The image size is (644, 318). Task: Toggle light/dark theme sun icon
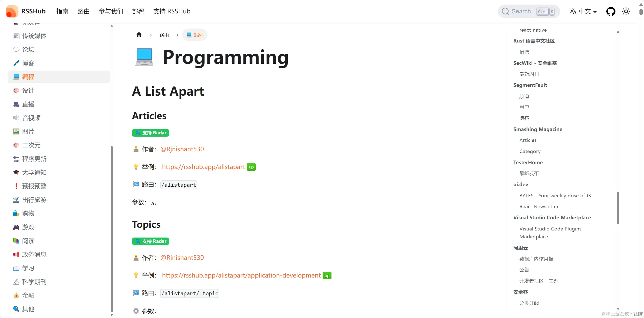(x=626, y=11)
